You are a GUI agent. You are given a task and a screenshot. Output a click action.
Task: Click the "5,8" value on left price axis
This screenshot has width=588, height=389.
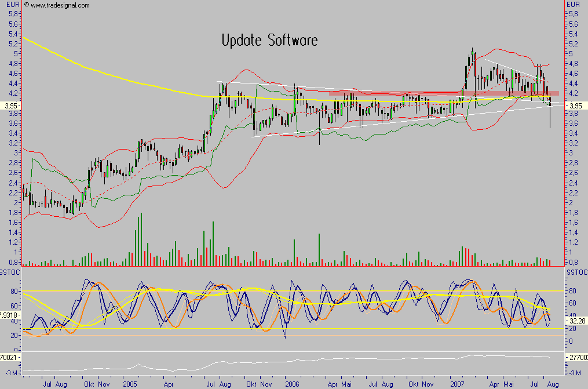[13, 14]
